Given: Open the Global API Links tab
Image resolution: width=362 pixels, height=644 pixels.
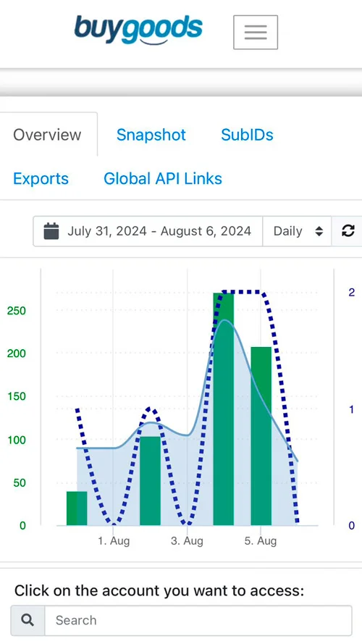Looking at the screenshot, I should [163, 179].
